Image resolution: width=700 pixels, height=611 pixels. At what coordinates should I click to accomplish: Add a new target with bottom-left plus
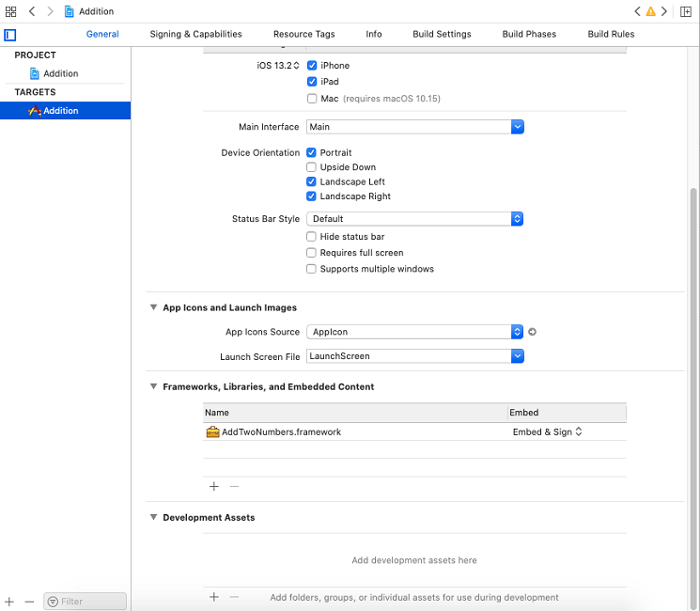coord(9,602)
